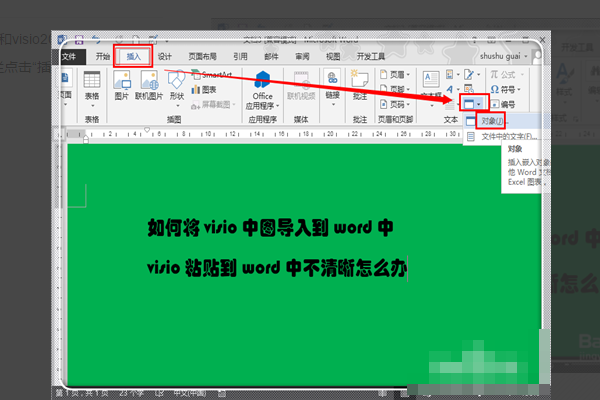
Task: Open the 形状 (Shapes) gallery
Action: pyautogui.click(x=177, y=89)
